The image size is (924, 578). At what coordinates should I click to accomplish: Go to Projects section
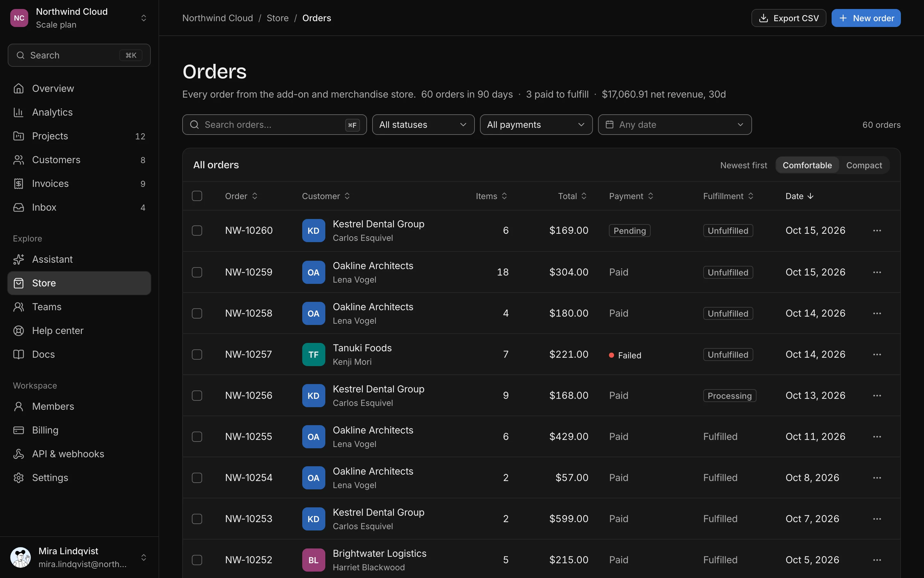click(79, 136)
